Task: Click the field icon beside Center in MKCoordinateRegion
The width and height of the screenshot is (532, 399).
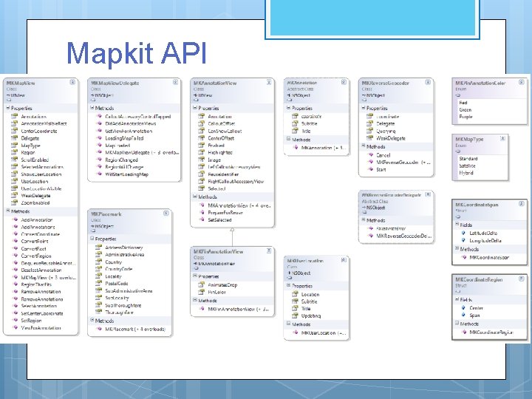Action: 463,308
